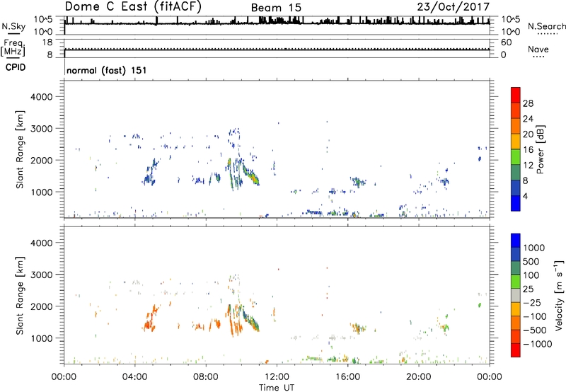566x392 pixels.
Task: Select the 'Power [dB]' colorbar title
Action: click(x=540, y=149)
